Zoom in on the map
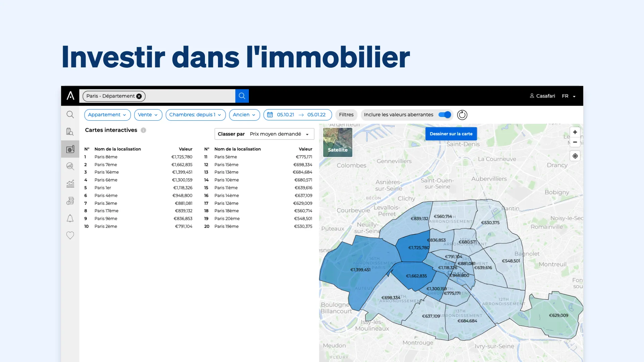This screenshot has height=362, width=644. click(x=575, y=132)
